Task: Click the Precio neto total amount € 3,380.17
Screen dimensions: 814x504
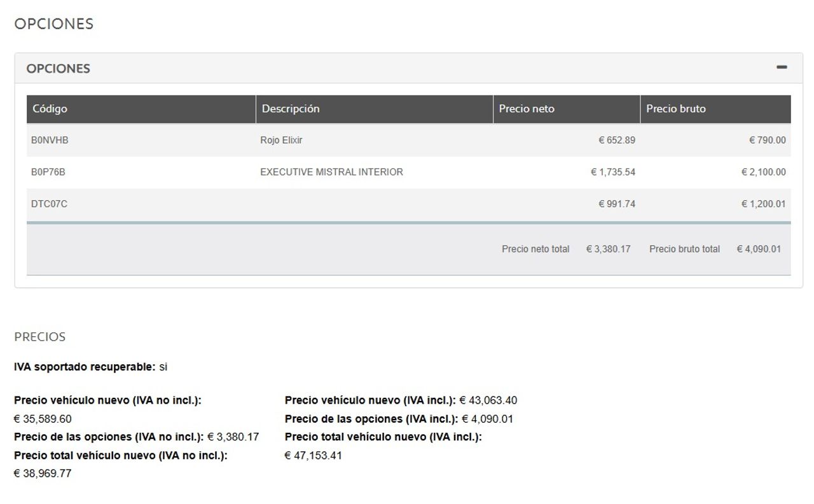Action: 608,249
